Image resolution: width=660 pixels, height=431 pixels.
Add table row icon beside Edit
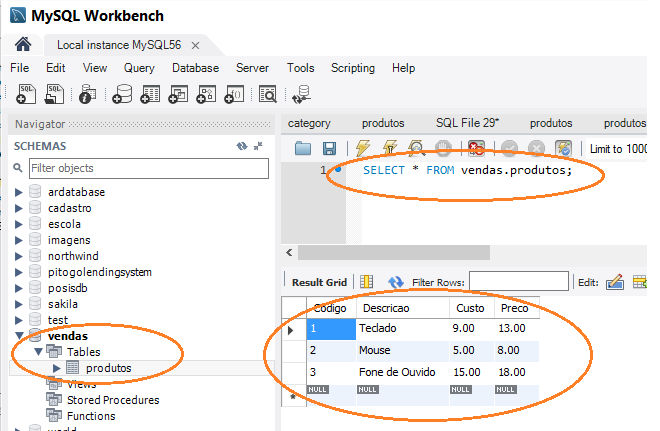click(x=639, y=282)
